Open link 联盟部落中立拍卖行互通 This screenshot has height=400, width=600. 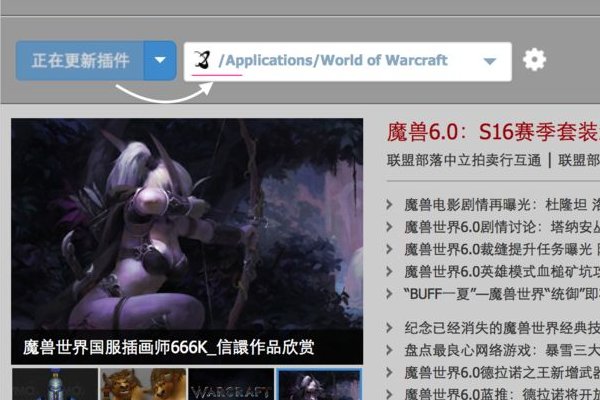pyautogui.click(x=464, y=160)
